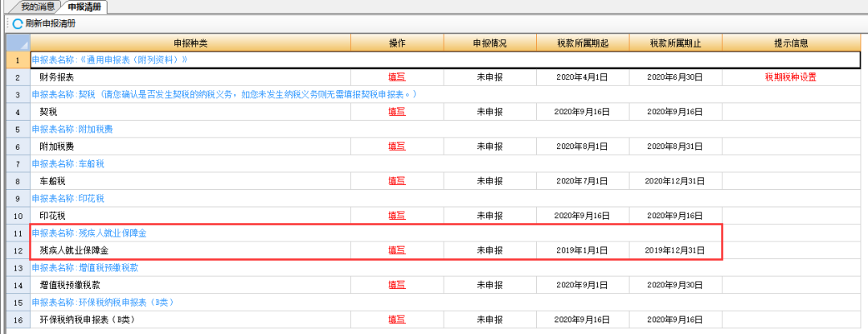Click 填写 link for 财务报表

pos(397,77)
